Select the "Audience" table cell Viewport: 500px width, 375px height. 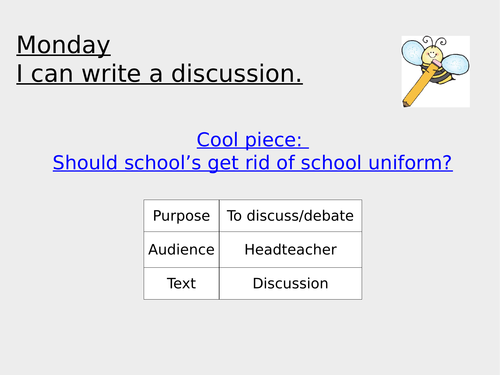click(x=181, y=250)
